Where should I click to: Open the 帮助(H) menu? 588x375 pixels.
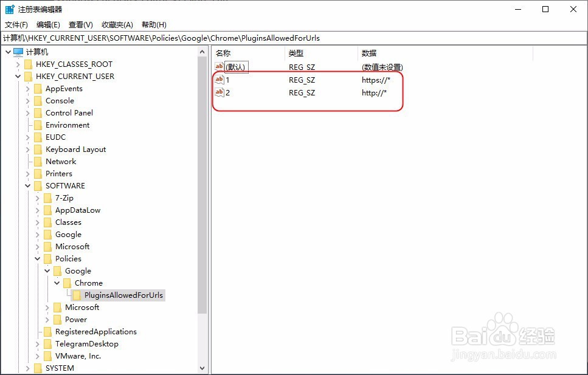(x=154, y=25)
